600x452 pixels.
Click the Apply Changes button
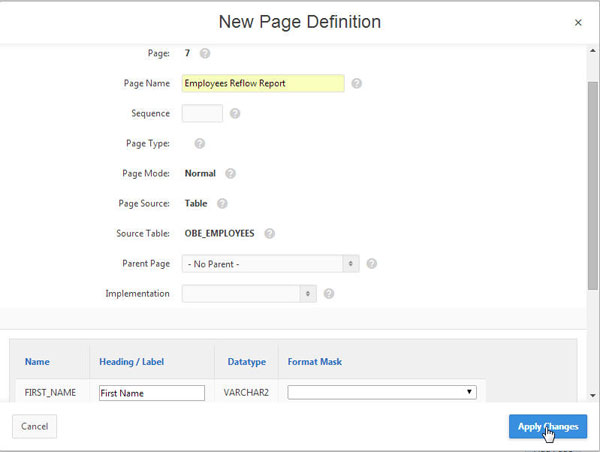pos(547,427)
